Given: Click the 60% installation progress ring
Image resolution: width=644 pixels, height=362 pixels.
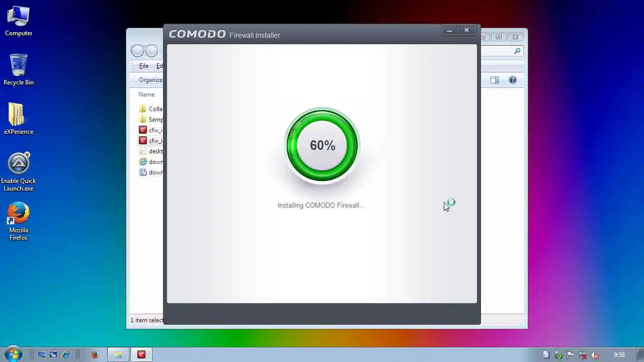Looking at the screenshot, I should (322, 145).
